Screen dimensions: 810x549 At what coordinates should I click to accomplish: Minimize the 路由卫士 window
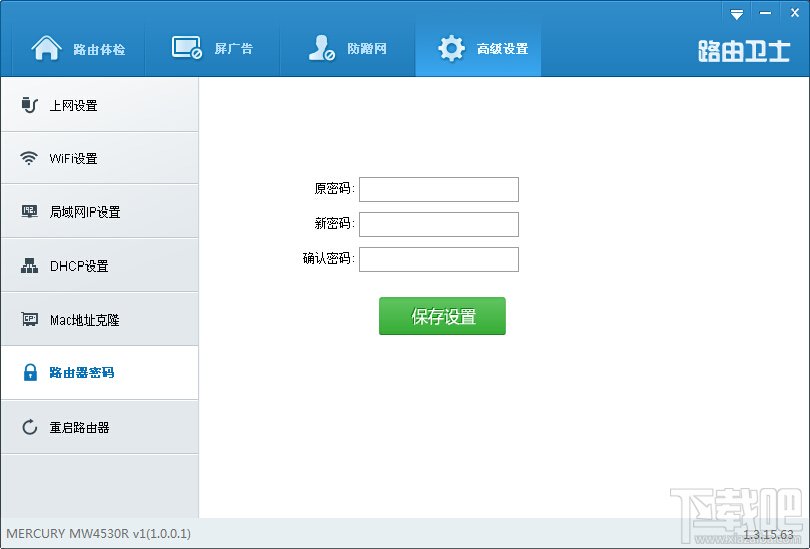(766, 13)
